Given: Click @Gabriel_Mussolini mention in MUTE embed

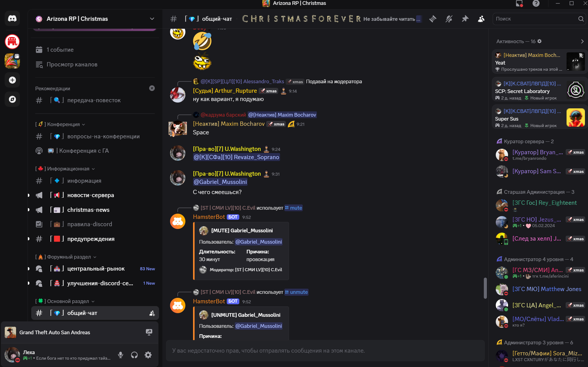Looking at the screenshot, I should (259, 242).
